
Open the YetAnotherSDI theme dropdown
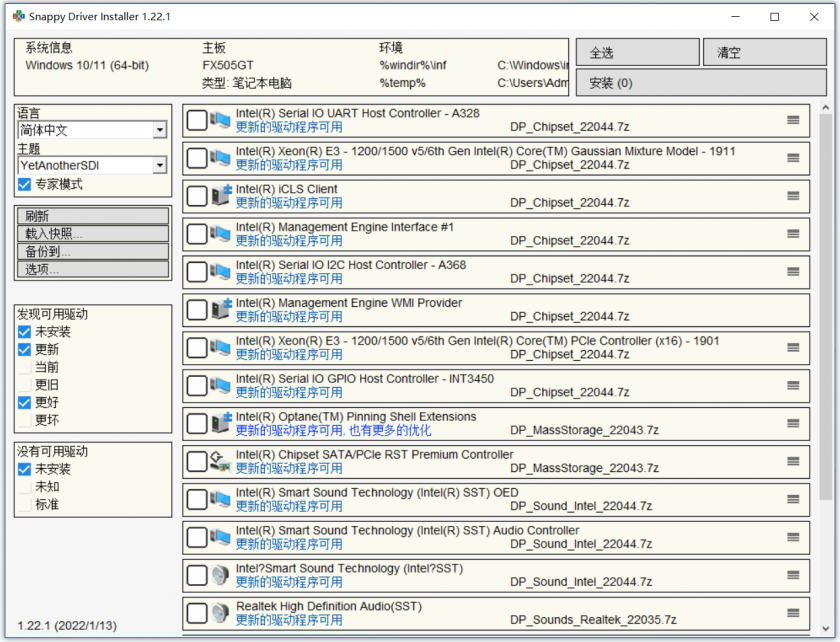point(159,166)
